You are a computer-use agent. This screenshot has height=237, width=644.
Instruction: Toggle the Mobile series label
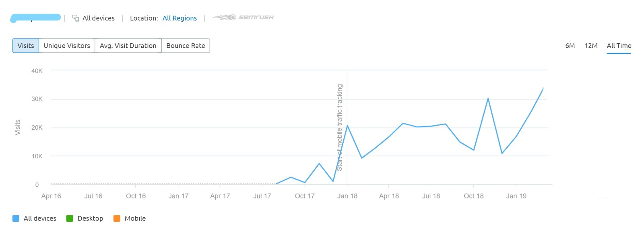tap(135, 219)
